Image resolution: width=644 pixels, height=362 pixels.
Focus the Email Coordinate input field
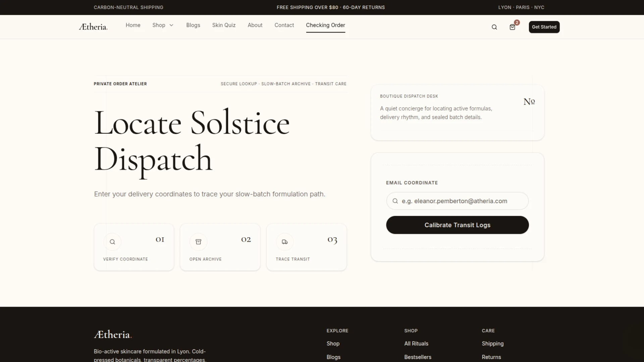(x=457, y=201)
